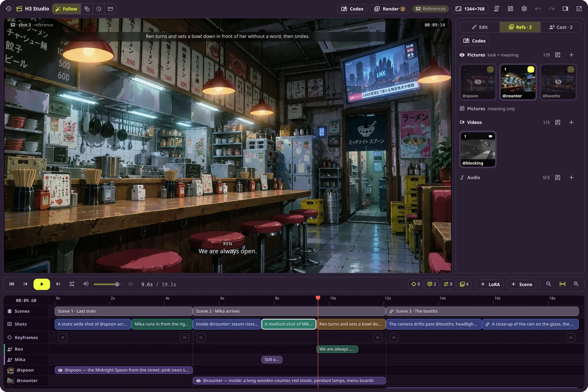The height and width of the screenshot is (392, 588).
Task: Add a picture with the Pictures plus icon
Action: point(571,55)
